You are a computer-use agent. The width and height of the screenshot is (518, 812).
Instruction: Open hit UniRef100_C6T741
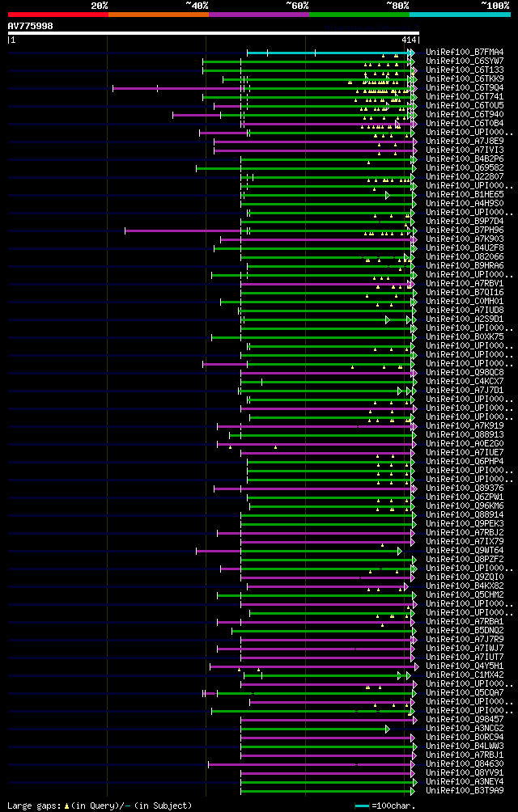(464, 97)
